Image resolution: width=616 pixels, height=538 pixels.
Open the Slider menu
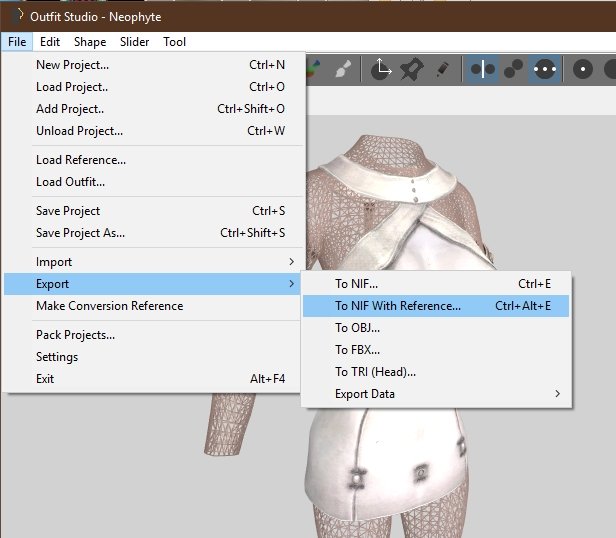point(134,42)
